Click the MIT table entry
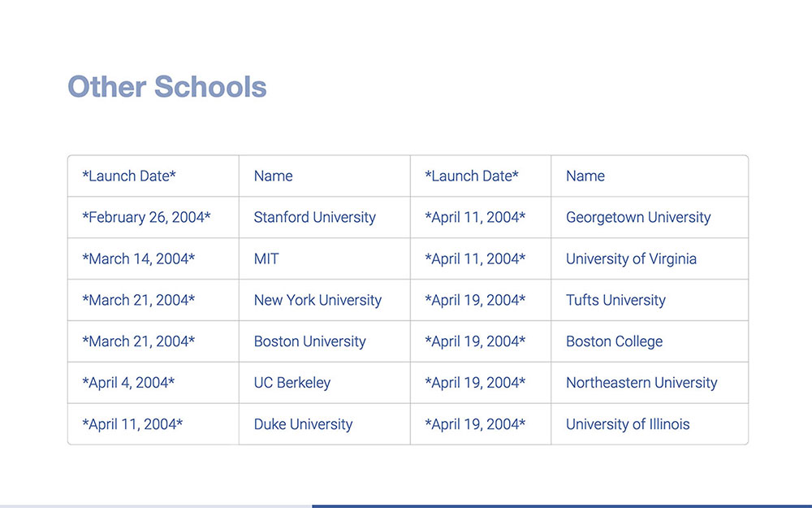The image size is (812, 508). 266,258
